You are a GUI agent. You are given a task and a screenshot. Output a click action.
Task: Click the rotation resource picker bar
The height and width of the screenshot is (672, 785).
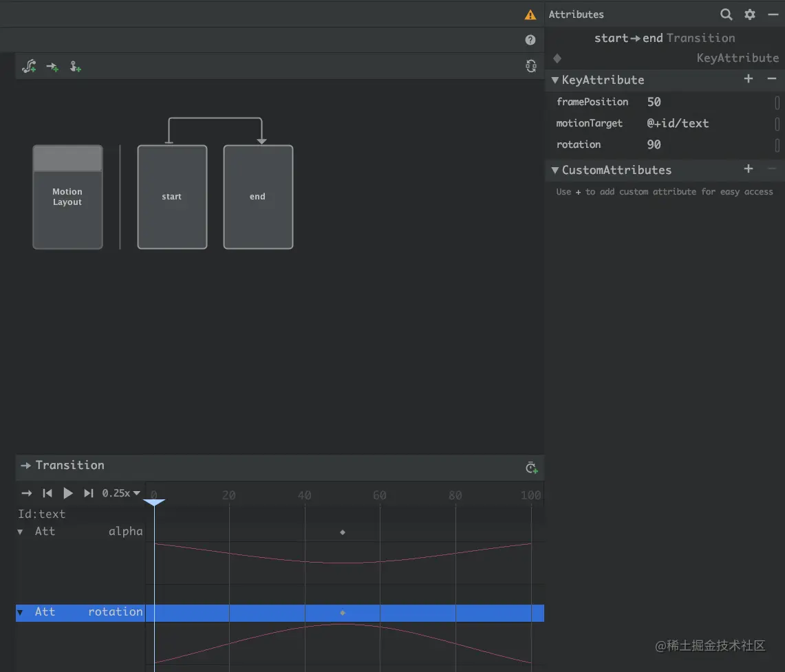[777, 145]
